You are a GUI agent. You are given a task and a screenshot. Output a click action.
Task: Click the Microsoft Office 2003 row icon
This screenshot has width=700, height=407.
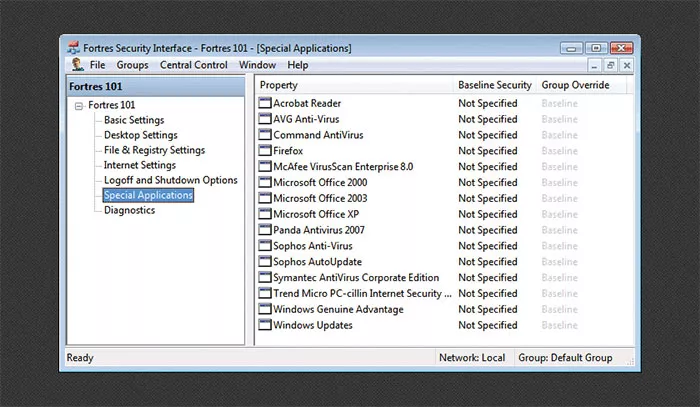265,198
